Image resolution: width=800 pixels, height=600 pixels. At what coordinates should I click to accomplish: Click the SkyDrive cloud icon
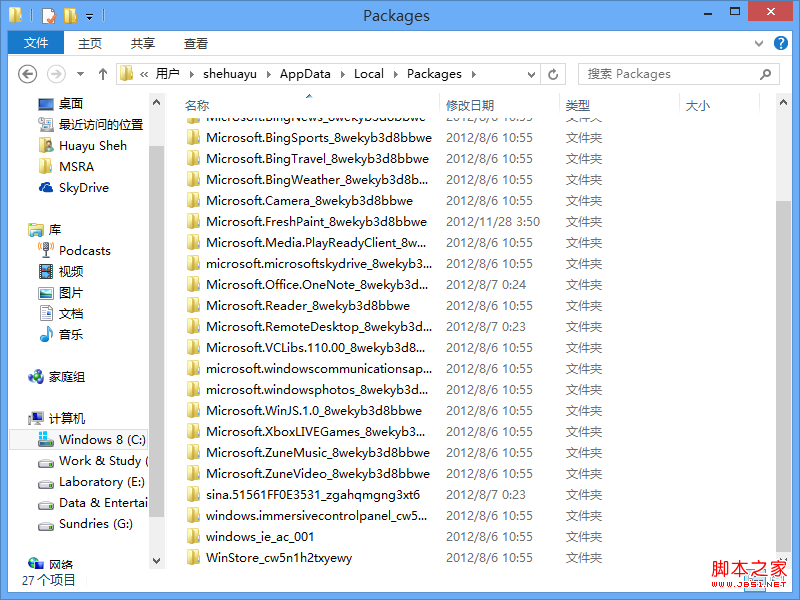click(x=45, y=188)
